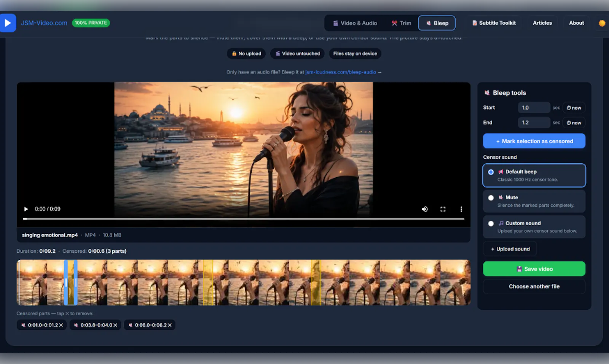Screen dimensions: 609x364
Task: Click the 0:00 / 0:09 playback time
Action: (x=48, y=209)
